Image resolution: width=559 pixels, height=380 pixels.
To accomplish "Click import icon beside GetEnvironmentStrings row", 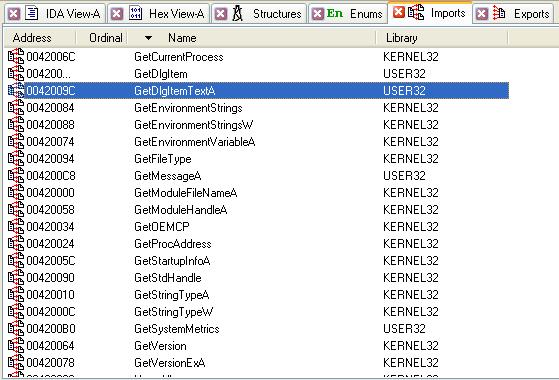I will click(x=16, y=108).
